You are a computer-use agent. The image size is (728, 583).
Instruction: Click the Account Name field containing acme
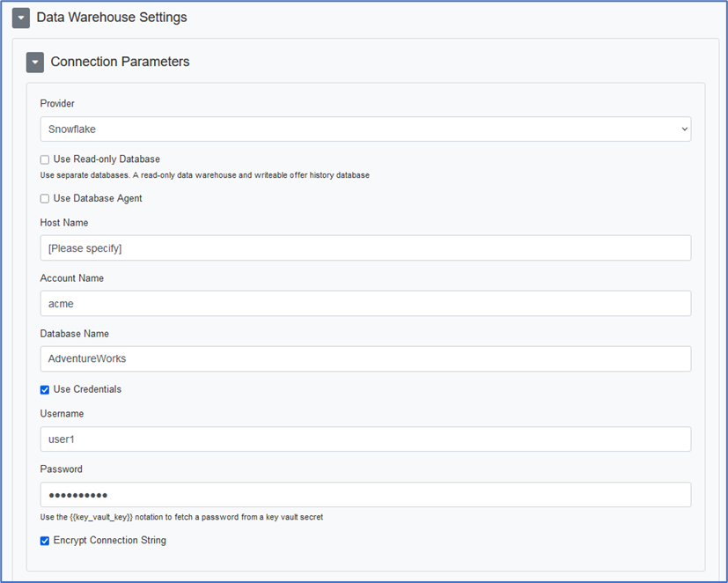click(x=365, y=304)
